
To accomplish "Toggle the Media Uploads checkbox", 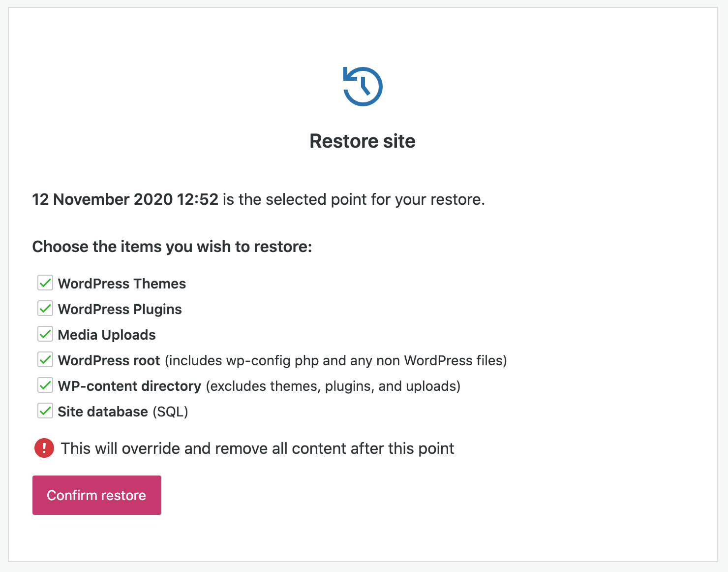I will click(x=45, y=334).
